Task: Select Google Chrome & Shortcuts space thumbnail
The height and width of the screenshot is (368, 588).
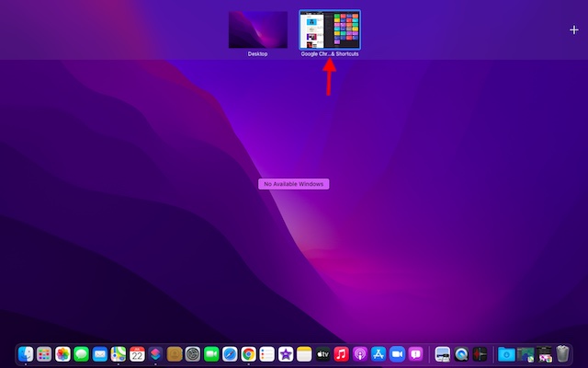Action: [x=330, y=30]
